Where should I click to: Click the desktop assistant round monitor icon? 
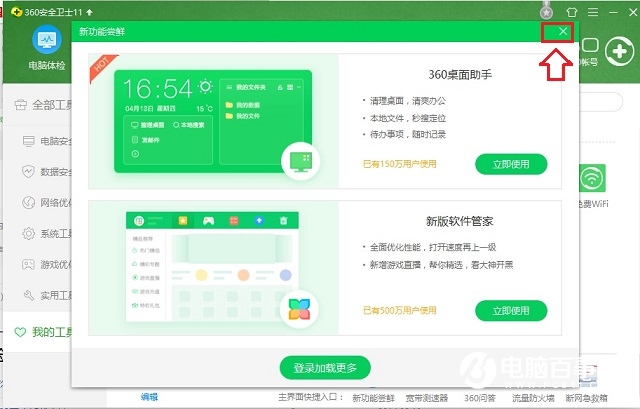(301, 161)
